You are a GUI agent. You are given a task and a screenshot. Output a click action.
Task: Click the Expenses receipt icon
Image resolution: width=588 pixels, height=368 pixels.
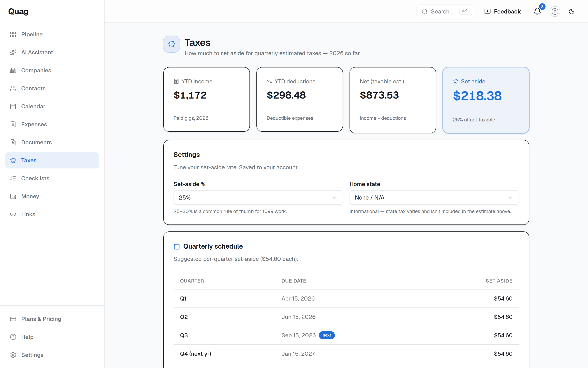coord(13,124)
